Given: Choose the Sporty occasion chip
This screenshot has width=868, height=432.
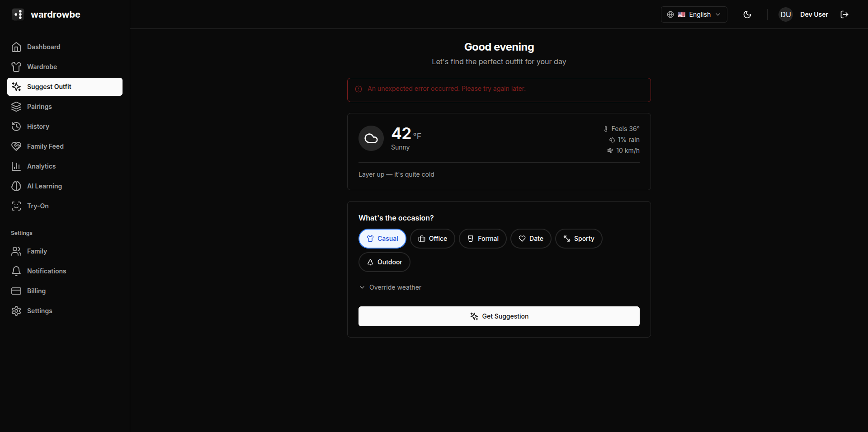Looking at the screenshot, I should (x=578, y=239).
